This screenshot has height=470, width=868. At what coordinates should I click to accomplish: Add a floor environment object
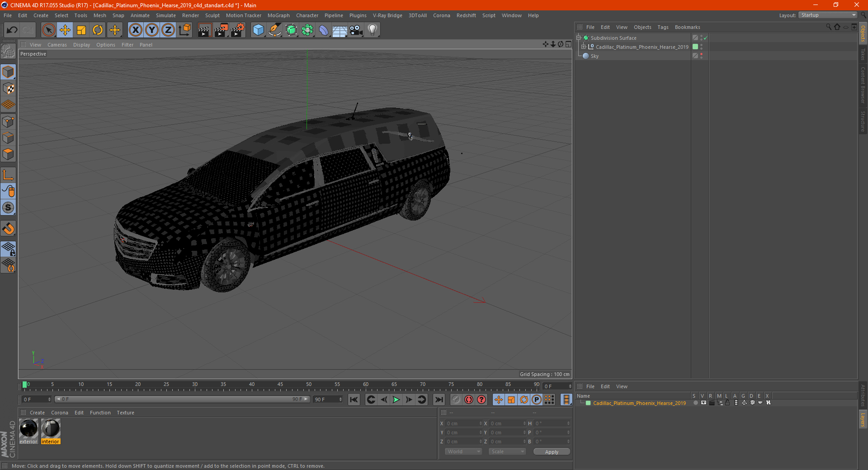tap(340, 30)
